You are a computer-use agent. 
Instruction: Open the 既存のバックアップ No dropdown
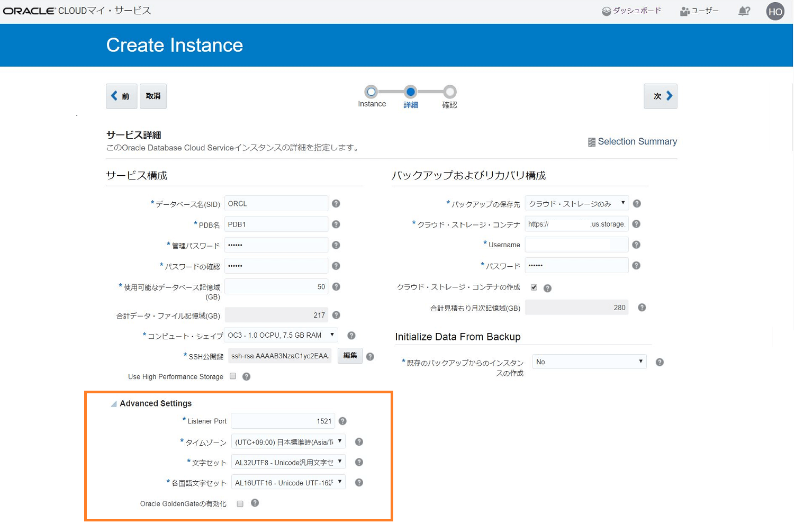590,362
